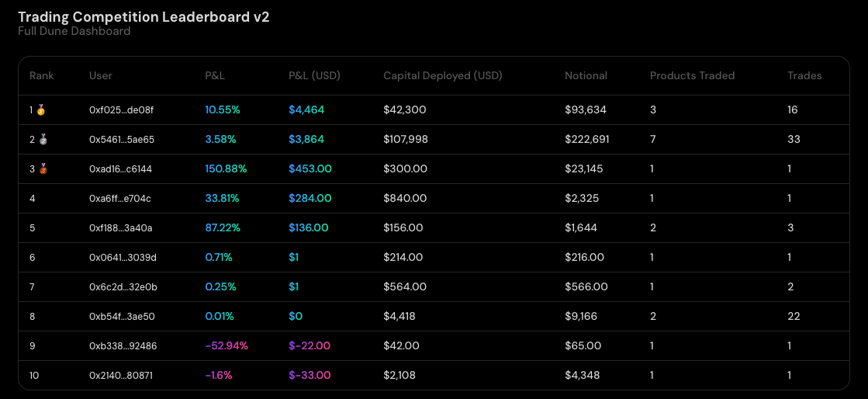Select user address 0xf025...de08f
The height and width of the screenshot is (399, 868).
tap(122, 110)
